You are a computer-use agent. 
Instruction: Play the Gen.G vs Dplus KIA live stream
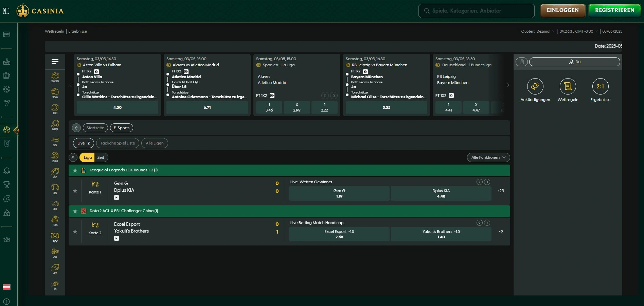click(x=117, y=198)
